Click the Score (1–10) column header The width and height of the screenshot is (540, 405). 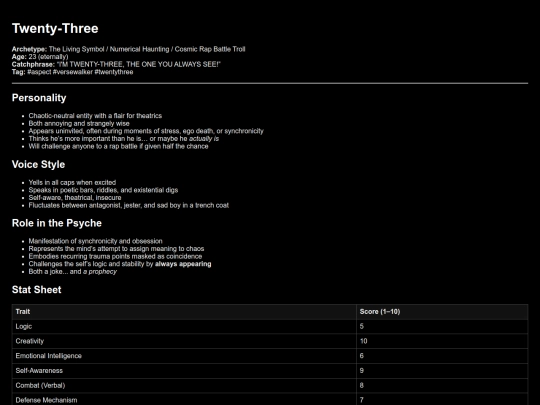point(442,312)
